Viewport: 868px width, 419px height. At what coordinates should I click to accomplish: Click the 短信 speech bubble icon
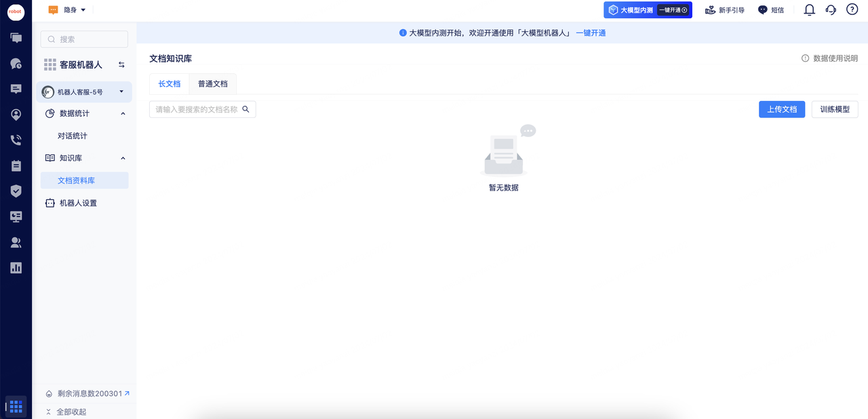click(762, 10)
